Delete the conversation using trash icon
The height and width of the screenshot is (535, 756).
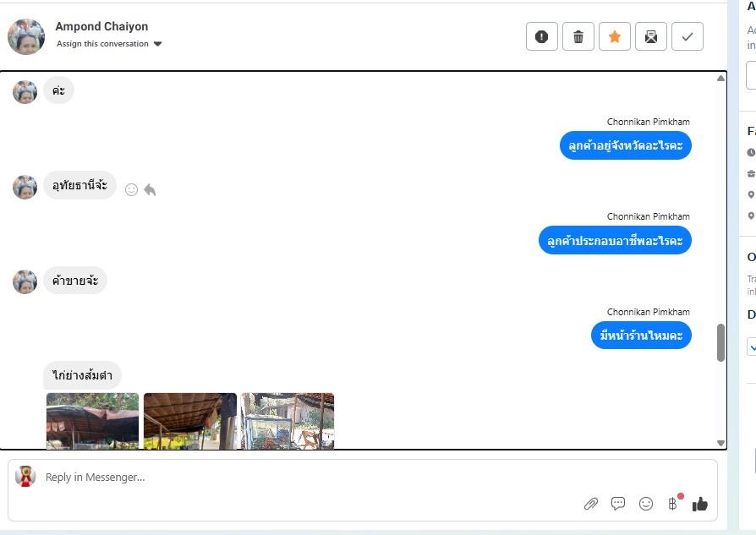click(x=578, y=36)
